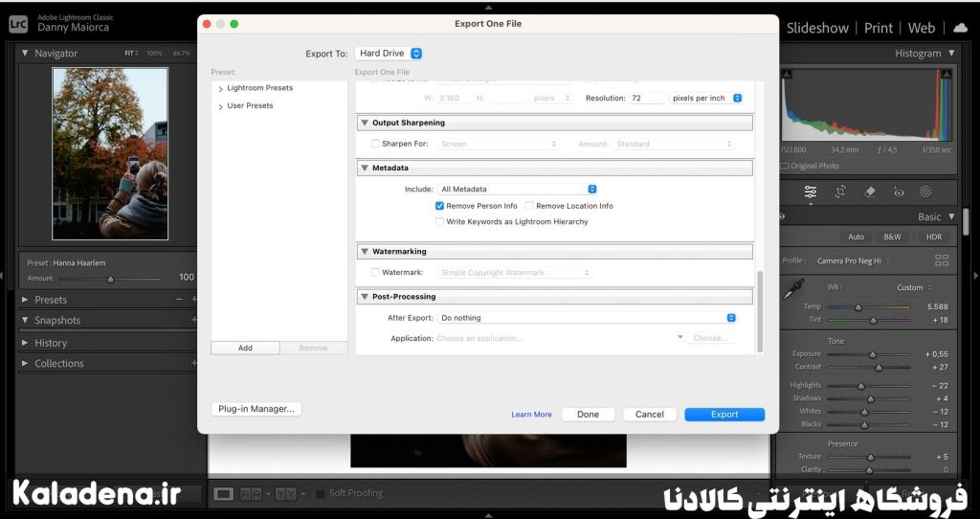Click the Done button

[588, 415]
